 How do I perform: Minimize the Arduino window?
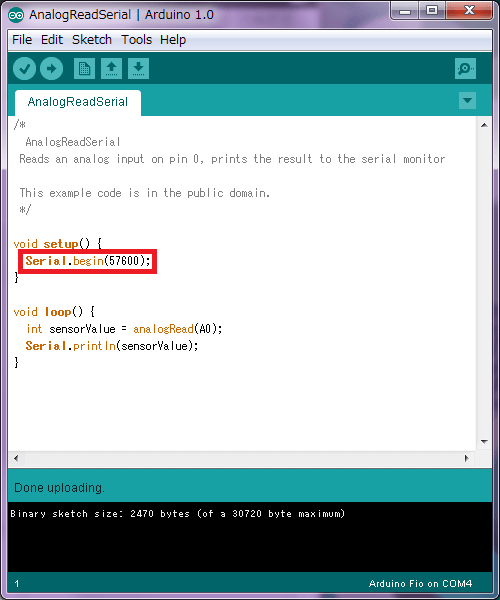405,10
